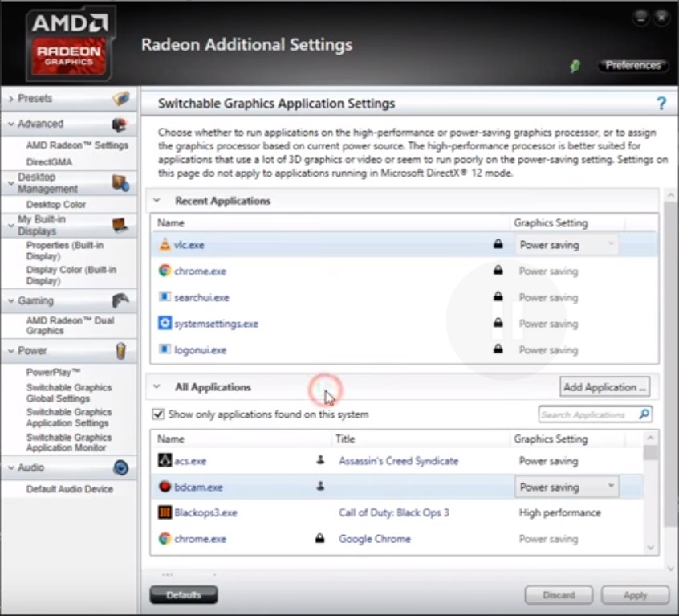Click scroll-down arrow of All Applications list
This screenshot has width=679, height=616.
click(x=650, y=548)
